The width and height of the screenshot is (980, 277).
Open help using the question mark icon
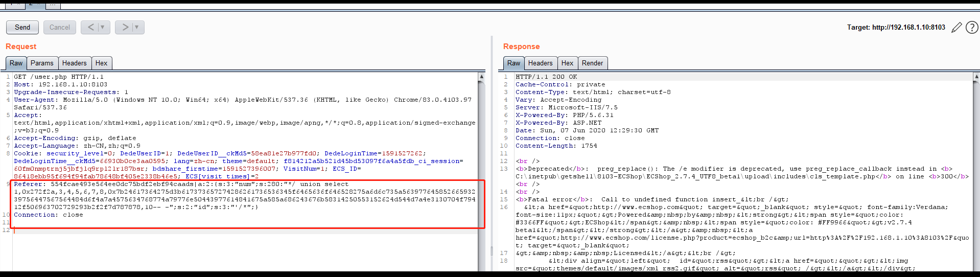(x=972, y=27)
